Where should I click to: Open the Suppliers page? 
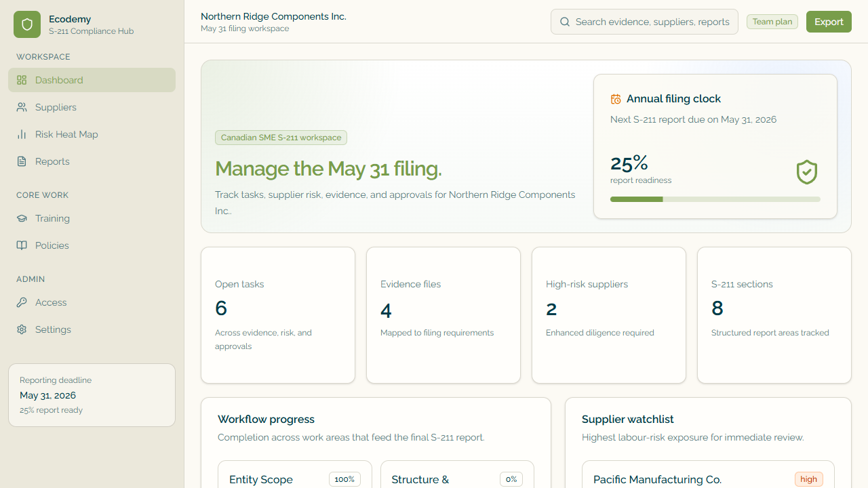pyautogui.click(x=92, y=107)
